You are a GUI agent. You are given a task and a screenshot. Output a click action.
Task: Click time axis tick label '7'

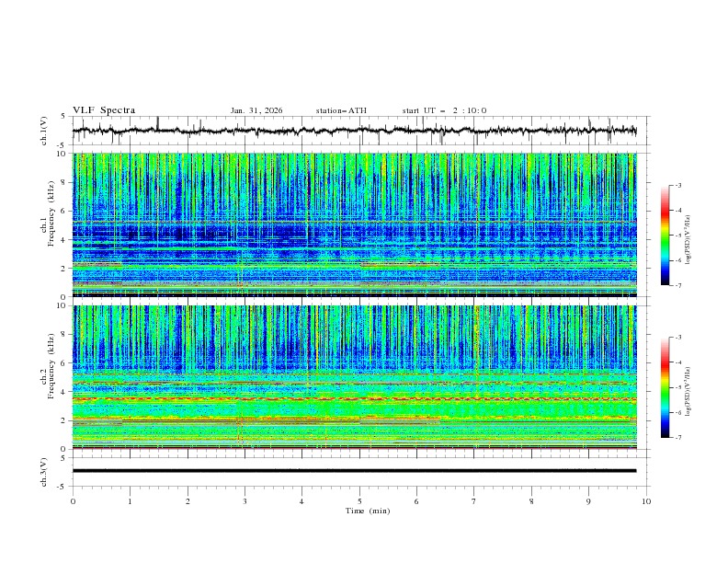coord(474,501)
